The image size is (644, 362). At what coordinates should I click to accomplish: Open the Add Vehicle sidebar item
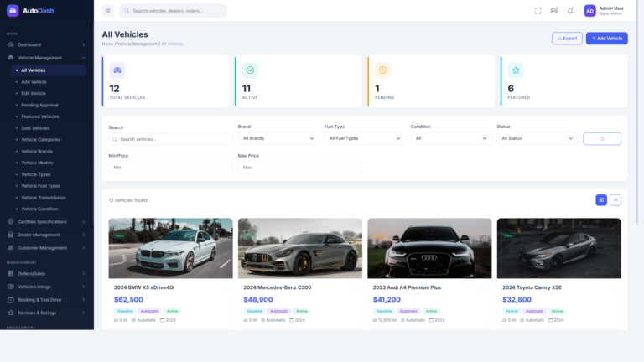click(49, 81)
